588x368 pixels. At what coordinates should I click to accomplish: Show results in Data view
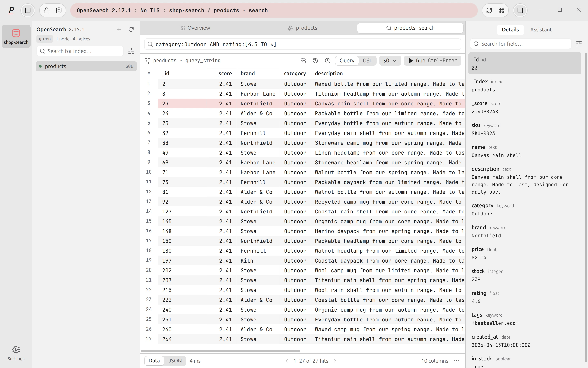(x=154, y=361)
